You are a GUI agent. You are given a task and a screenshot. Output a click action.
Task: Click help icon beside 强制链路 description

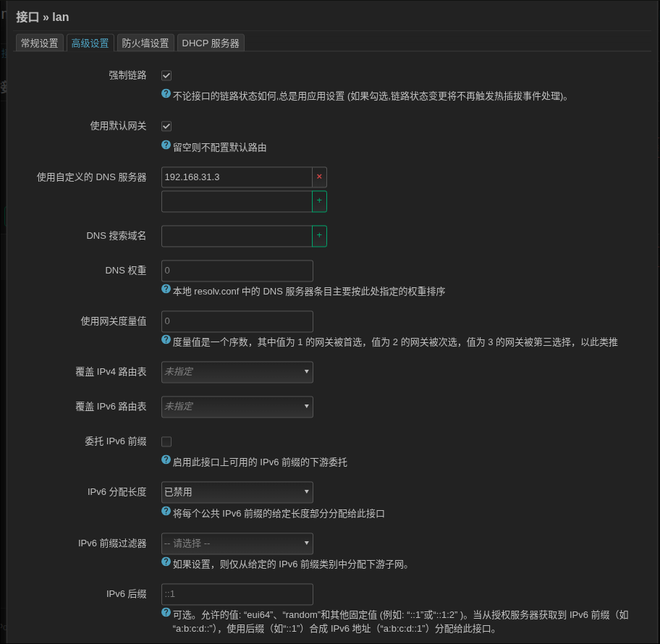click(x=166, y=94)
